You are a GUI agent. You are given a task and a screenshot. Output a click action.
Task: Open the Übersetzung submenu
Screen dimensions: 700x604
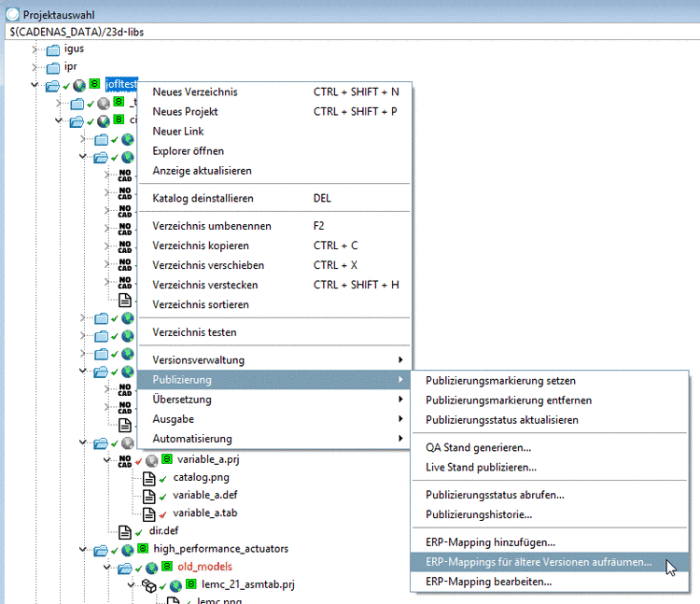(274, 400)
